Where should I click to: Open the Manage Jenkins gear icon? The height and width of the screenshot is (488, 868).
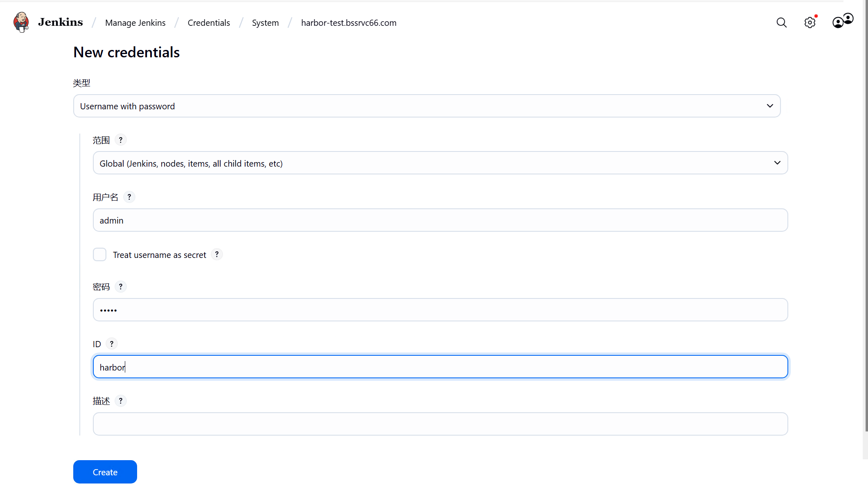[x=809, y=23]
